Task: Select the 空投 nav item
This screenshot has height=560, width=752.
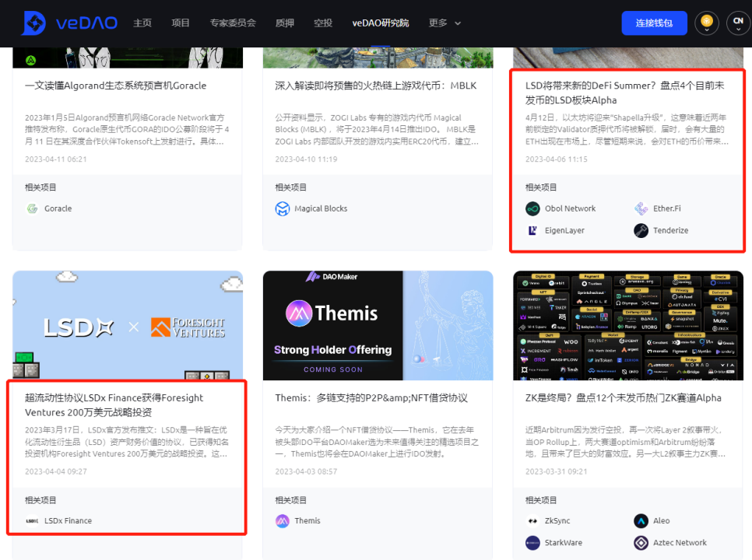Action: click(x=323, y=23)
